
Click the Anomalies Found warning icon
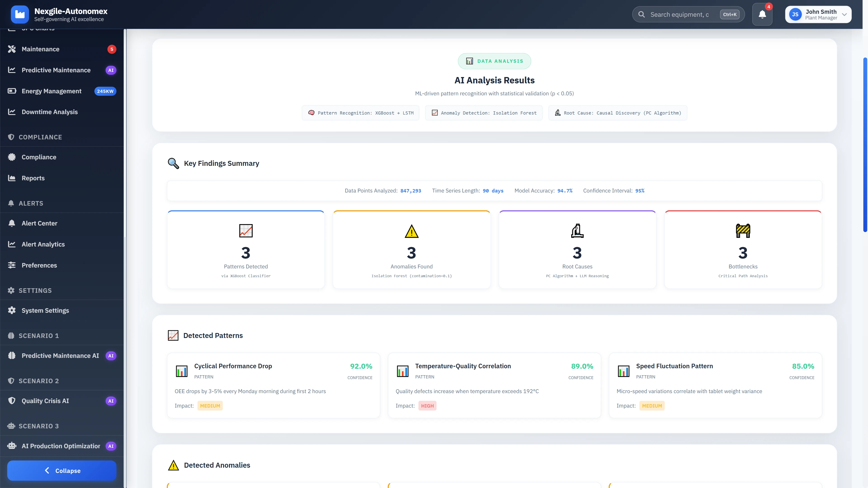click(411, 231)
